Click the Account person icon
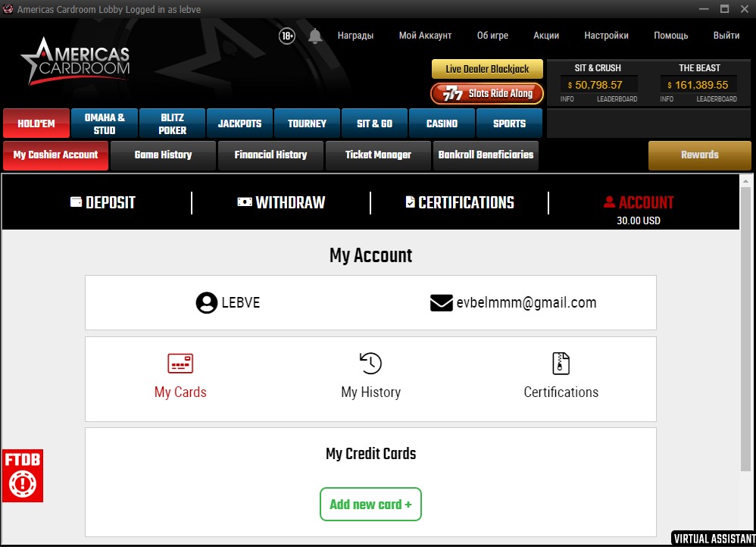 tap(609, 202)
